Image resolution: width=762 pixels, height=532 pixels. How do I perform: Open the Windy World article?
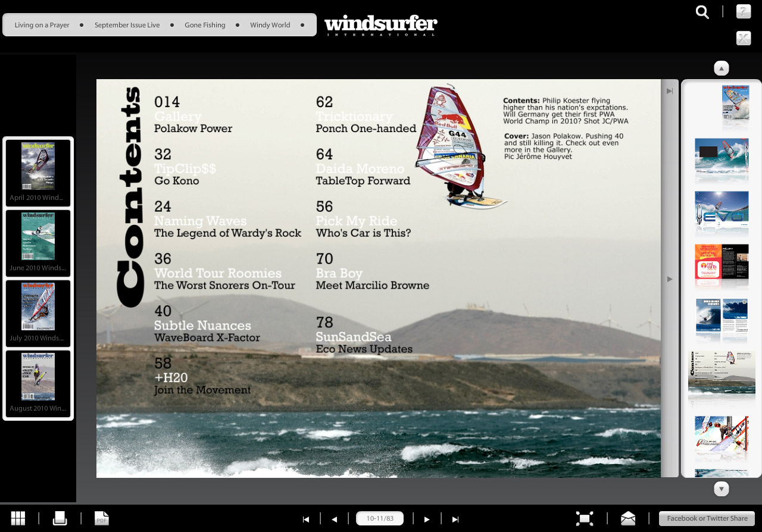270,24
